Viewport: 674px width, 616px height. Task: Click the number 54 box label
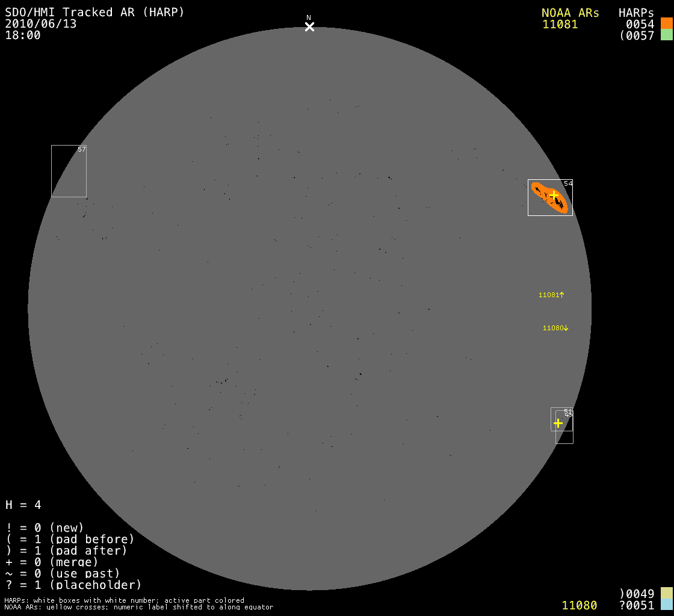[x=567, y=183]
